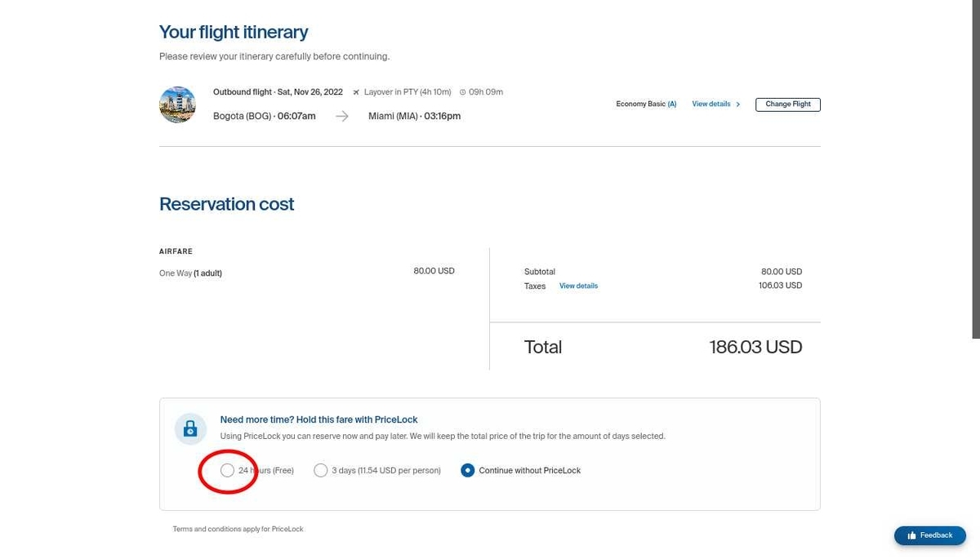Click the PriceLock padlock icon

(x=190, y=428)
